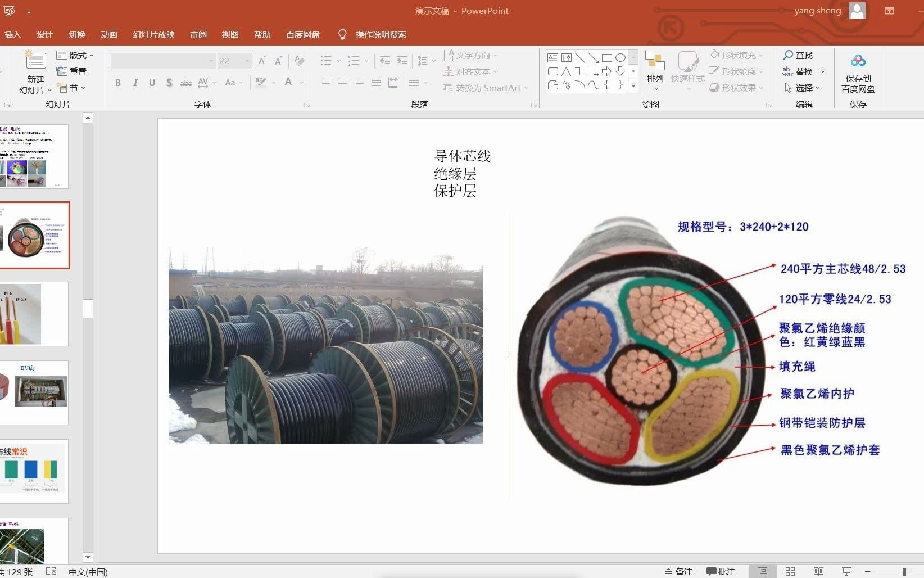Toggle strikethrough formatting button
Screen dimensions: 924x578
click(x=186, y=83)
